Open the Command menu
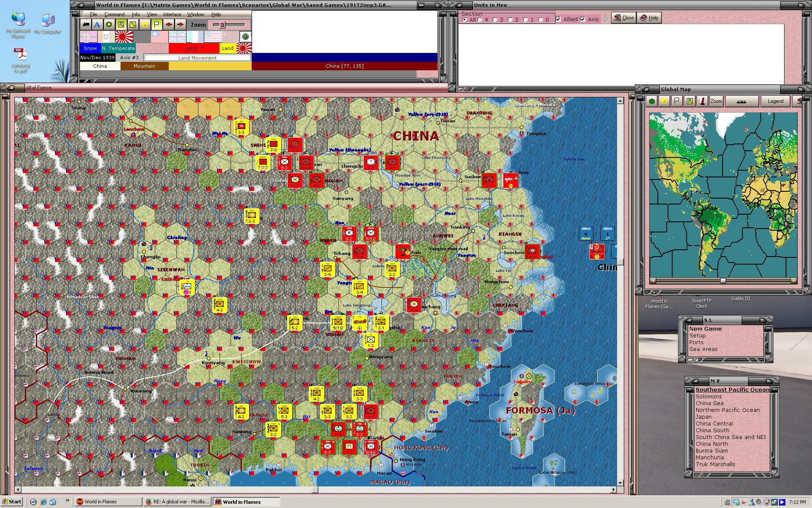Image resolution: width=812 pixels, height=508 pixels. pyautogui.click(x=114, y=14)
